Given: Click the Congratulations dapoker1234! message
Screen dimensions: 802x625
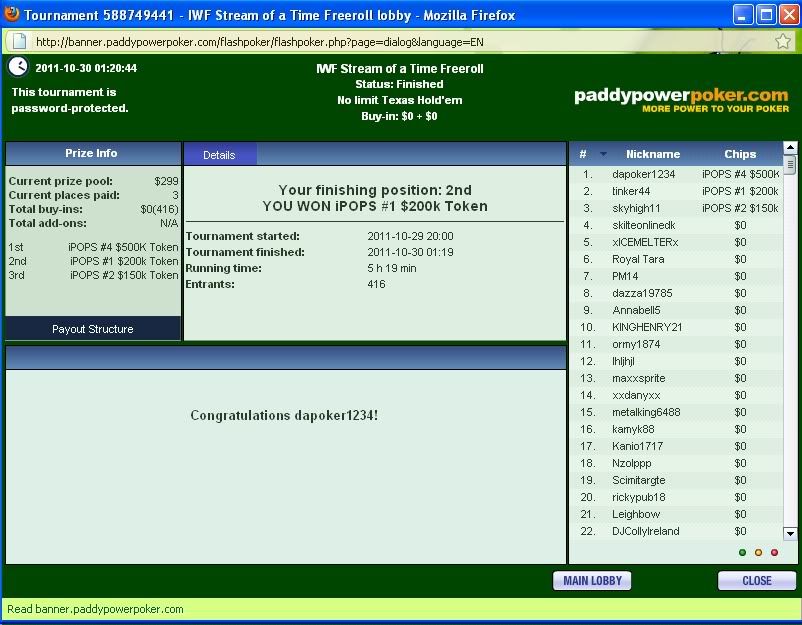Looking at the screenshot, I should [284, 415].
